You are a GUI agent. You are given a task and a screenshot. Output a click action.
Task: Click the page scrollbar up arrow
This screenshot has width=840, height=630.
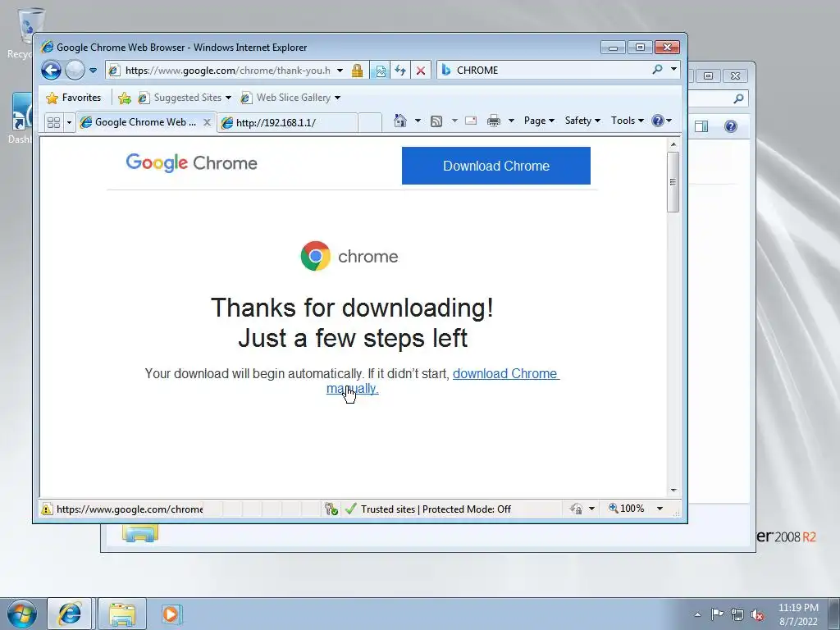(673, 144)
